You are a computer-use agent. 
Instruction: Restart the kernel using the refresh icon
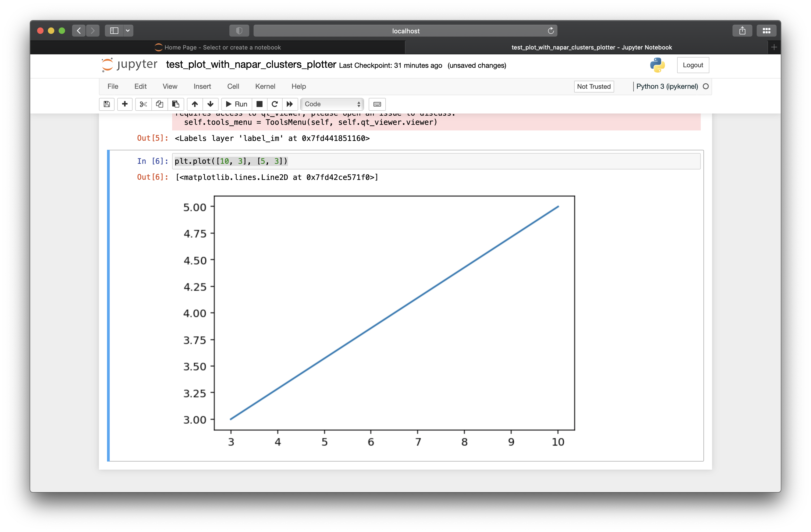coord(275,104)
